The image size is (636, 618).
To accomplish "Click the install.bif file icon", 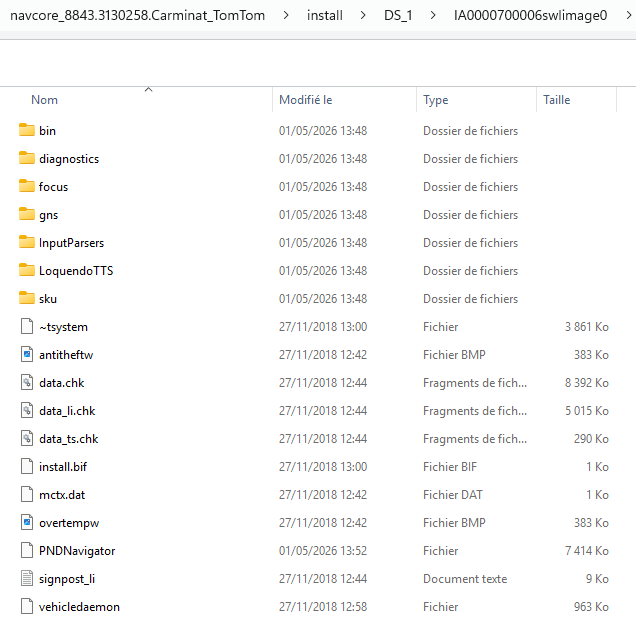I will click(27, 466).
